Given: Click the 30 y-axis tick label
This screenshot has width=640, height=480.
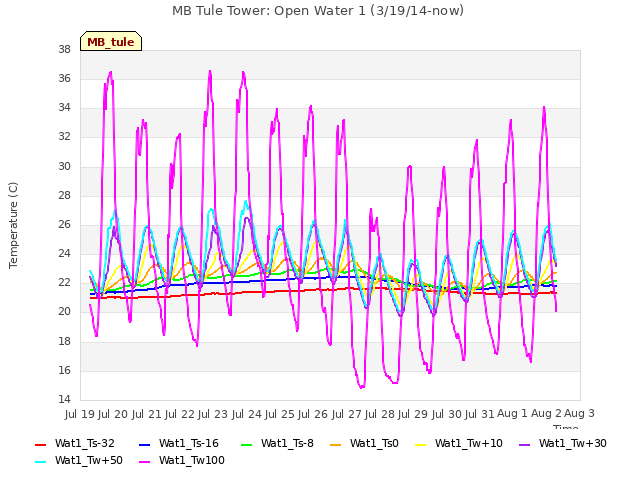Looking at the screenshot, I should (64, 166).
